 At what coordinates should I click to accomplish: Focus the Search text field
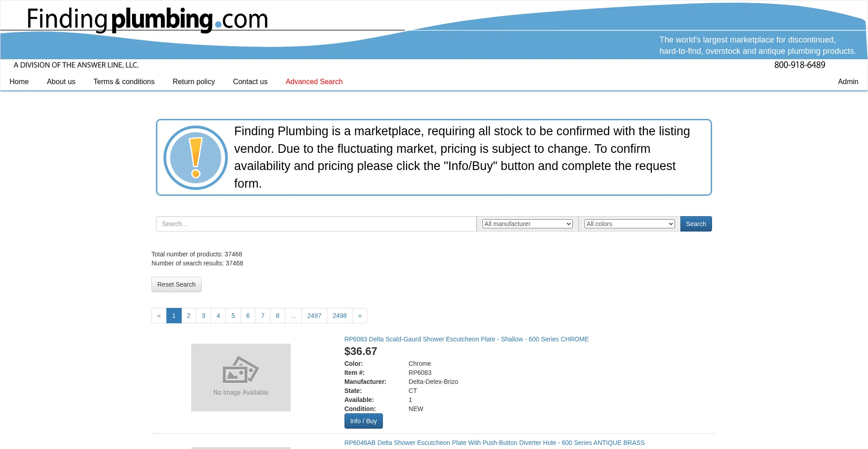[316, 224]
